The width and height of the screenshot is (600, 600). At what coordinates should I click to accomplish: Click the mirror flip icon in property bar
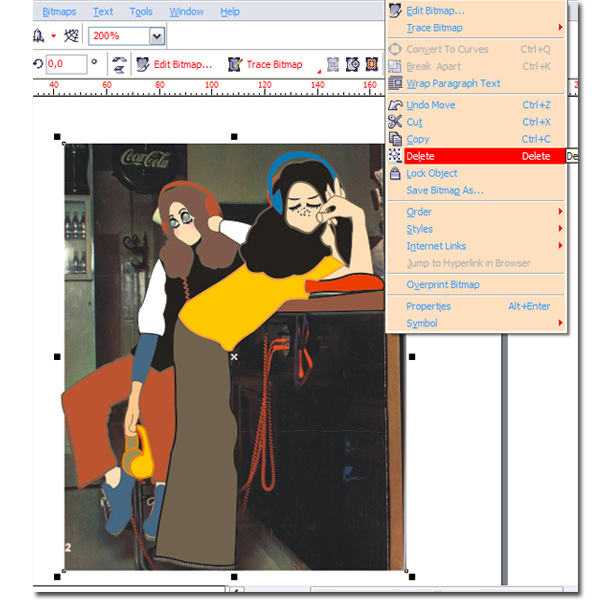119,64
